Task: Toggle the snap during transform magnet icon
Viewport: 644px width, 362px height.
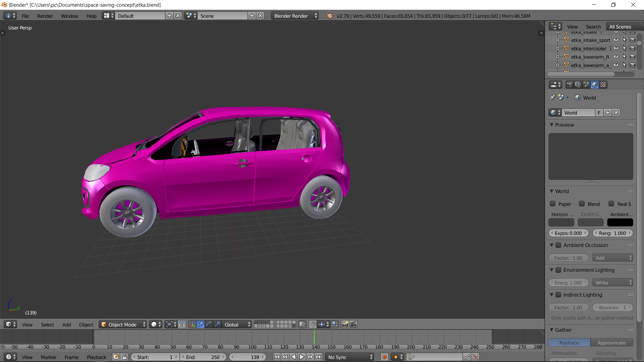Action: tap(313, 324)
